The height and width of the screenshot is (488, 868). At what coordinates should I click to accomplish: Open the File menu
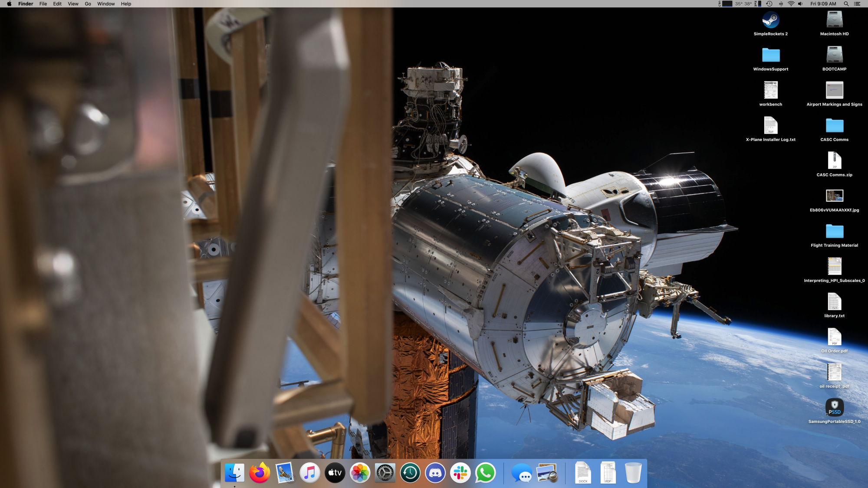[x=43, y=3]
